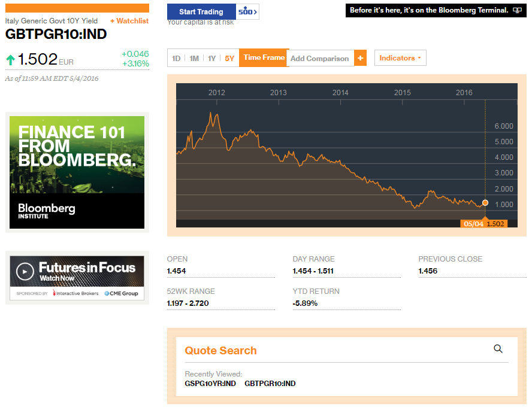
Task: Click the Interactive Brokers sponsor logo
Action: [75, 293]
